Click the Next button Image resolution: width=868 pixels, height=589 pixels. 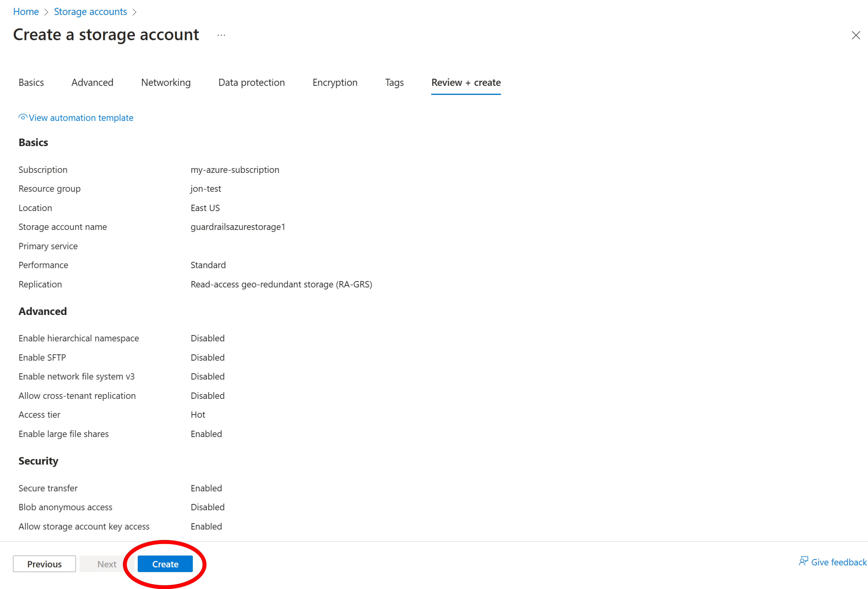click(107, 564)
